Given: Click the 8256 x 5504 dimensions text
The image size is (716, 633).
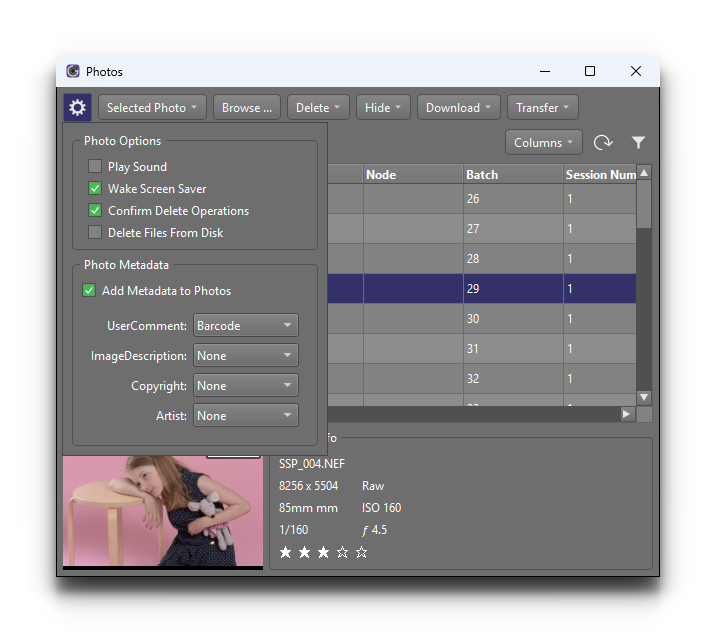Looking at the screenshot, I should click(308, 485).
